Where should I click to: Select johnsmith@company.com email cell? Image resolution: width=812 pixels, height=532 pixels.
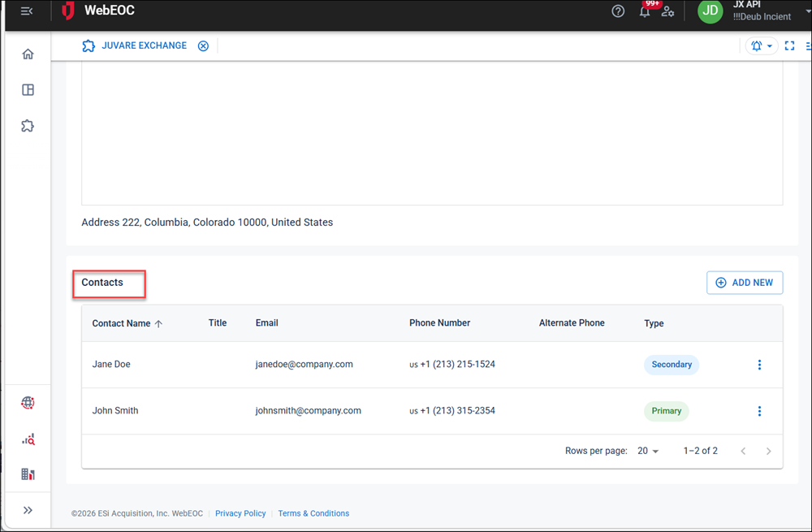(x=308, y=410)
